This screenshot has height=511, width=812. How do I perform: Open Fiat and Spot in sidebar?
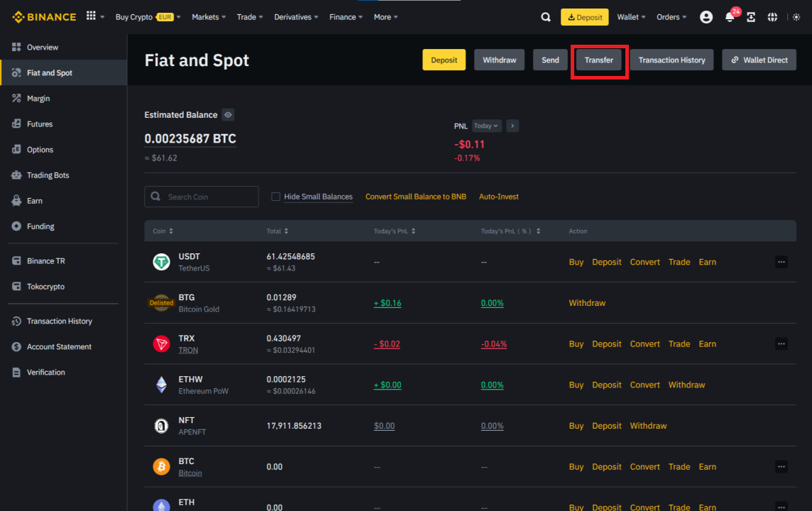(x=64, y=72)
